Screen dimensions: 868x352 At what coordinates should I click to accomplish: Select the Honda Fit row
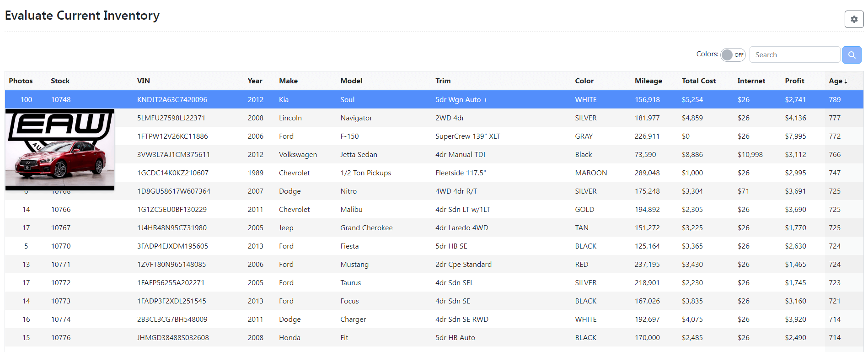pyautogui.click(x=344, y=338)
